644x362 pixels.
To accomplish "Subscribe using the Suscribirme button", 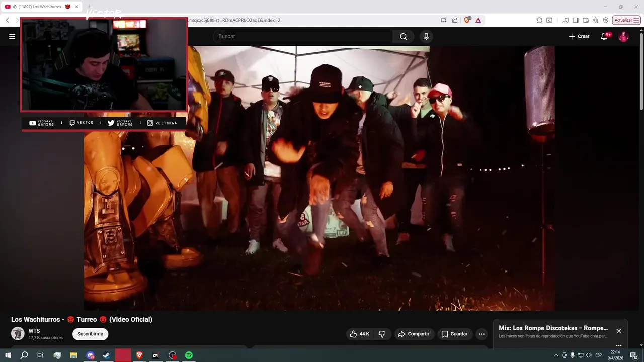I will click(90, 334).
